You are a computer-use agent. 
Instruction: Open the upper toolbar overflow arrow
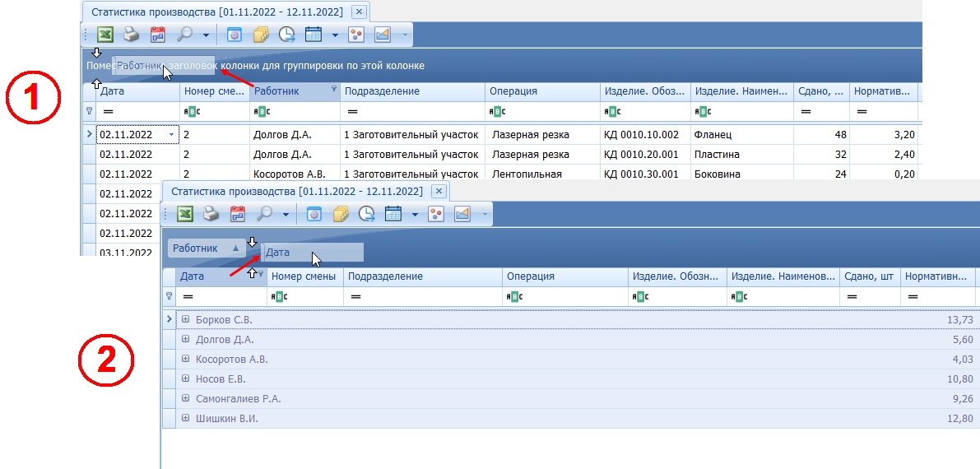point(405,35)
